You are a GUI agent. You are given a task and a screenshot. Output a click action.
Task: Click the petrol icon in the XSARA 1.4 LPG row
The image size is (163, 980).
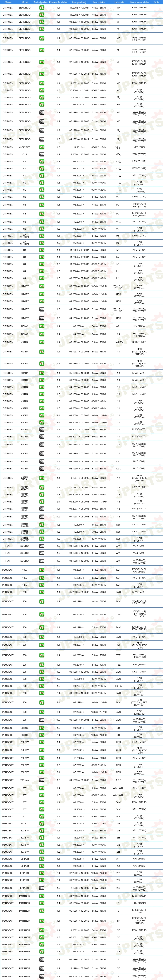tap(42, 342)
